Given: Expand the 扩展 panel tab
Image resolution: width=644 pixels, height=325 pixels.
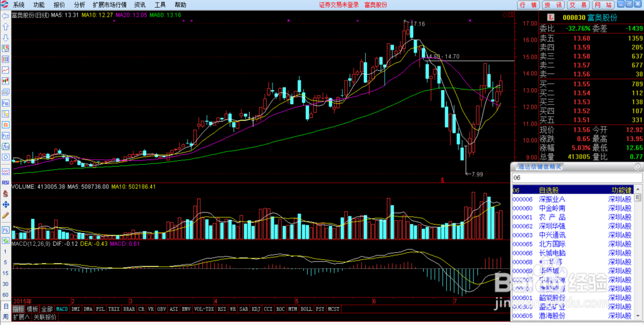Looking at the screenshot, I should [x=21, y=317].
